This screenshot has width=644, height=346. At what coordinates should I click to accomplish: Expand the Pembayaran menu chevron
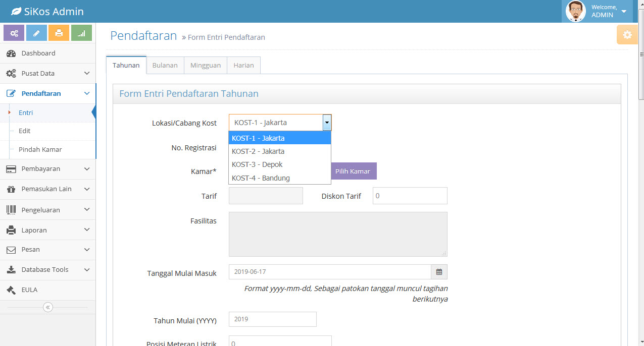[87, 169]
